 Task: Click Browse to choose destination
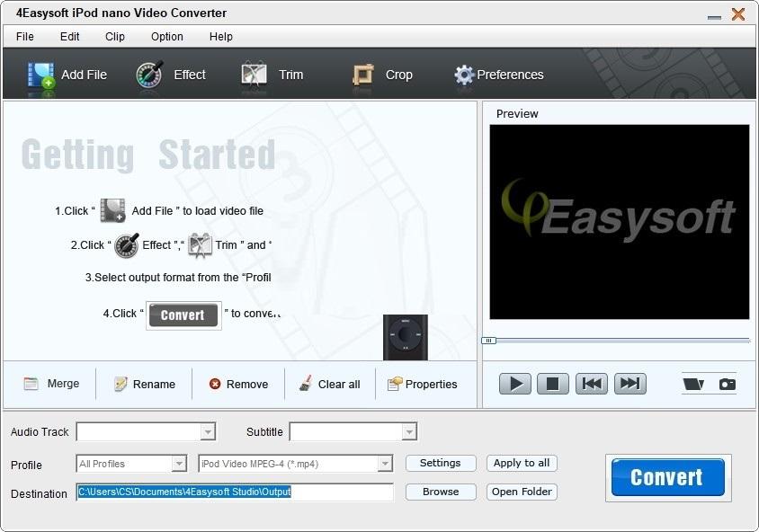440,492
